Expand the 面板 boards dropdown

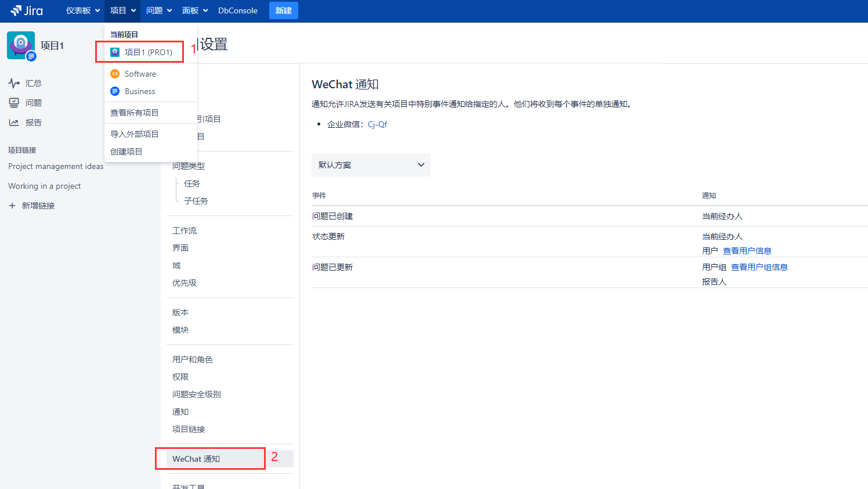point(194,10)
